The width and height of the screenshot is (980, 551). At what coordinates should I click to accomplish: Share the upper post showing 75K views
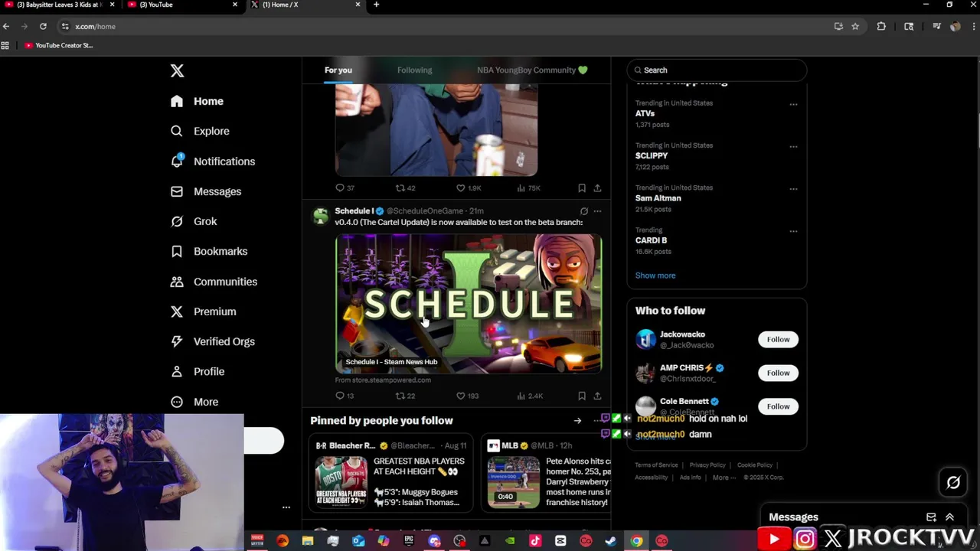tap(597, 187)
